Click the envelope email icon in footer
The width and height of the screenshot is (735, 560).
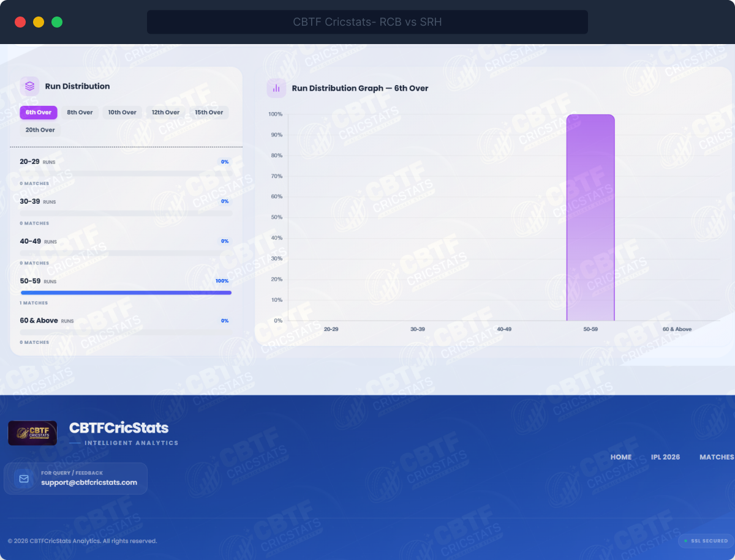click(24, 479)
